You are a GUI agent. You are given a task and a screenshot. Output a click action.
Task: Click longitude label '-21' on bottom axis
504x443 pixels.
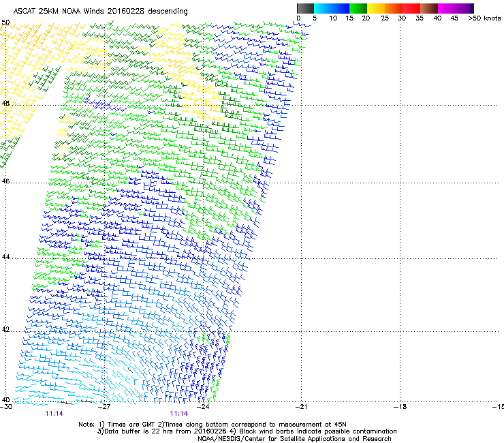[x=301, y=407]
